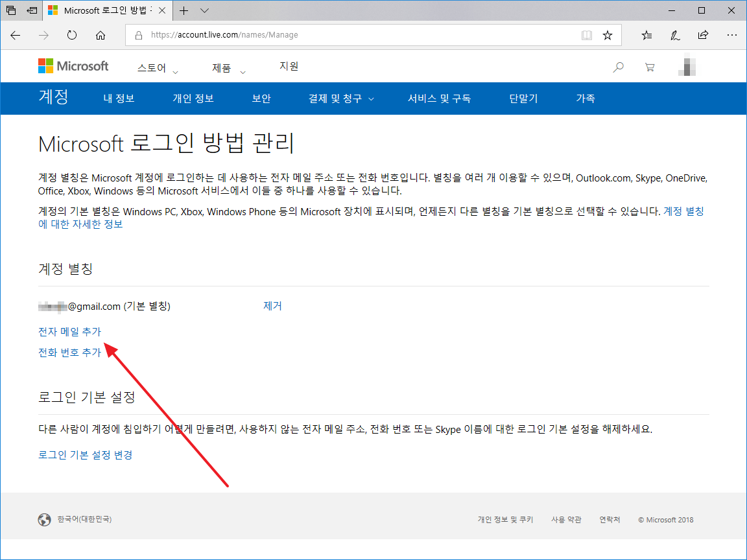
Task: Click the 전자 메일 추가 link
Action: click(x=69, y=331)
